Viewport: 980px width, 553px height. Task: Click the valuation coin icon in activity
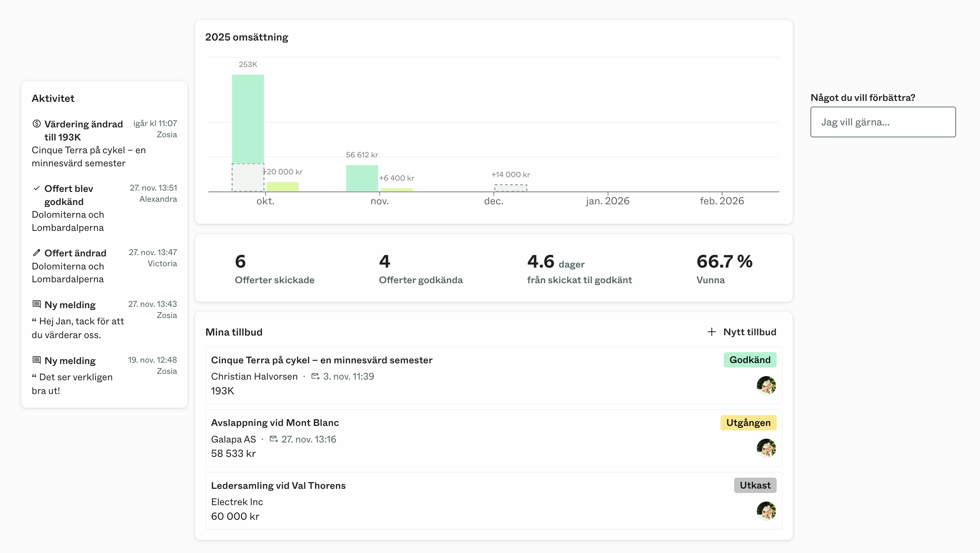point(36,124)
